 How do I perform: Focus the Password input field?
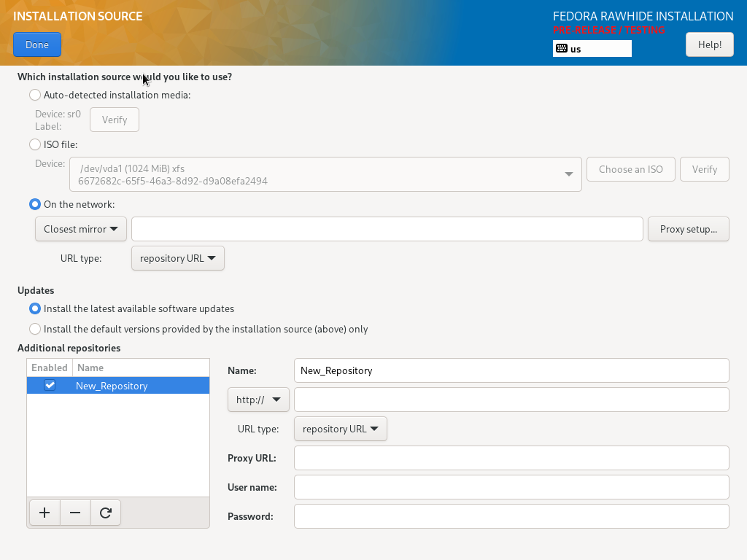tap(511, 516)
